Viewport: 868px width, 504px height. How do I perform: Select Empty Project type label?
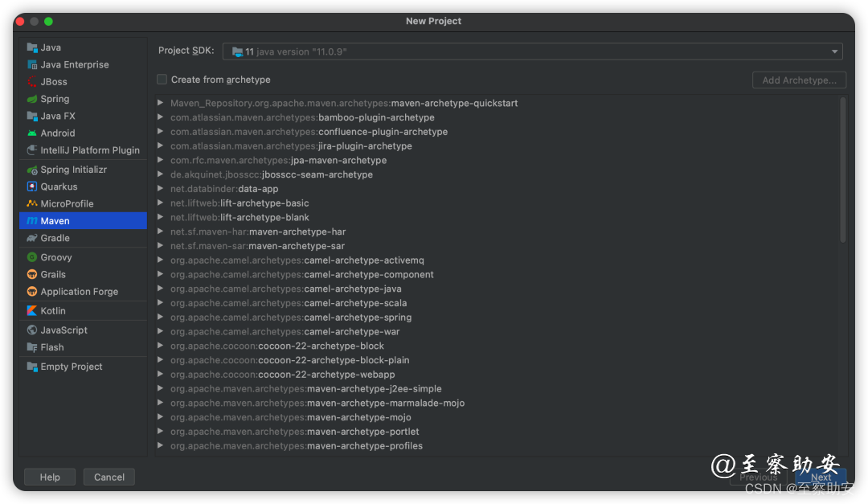(72, 367)
